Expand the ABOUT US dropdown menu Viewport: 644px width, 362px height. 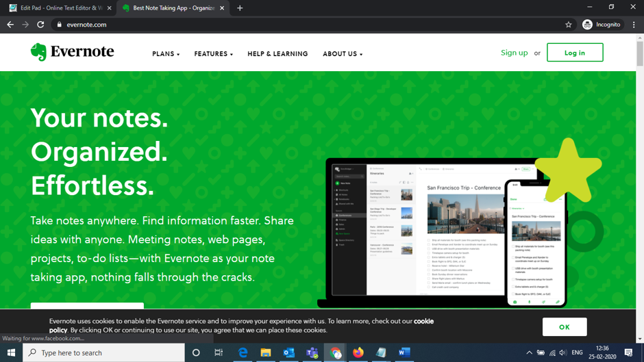coord(343,54)
